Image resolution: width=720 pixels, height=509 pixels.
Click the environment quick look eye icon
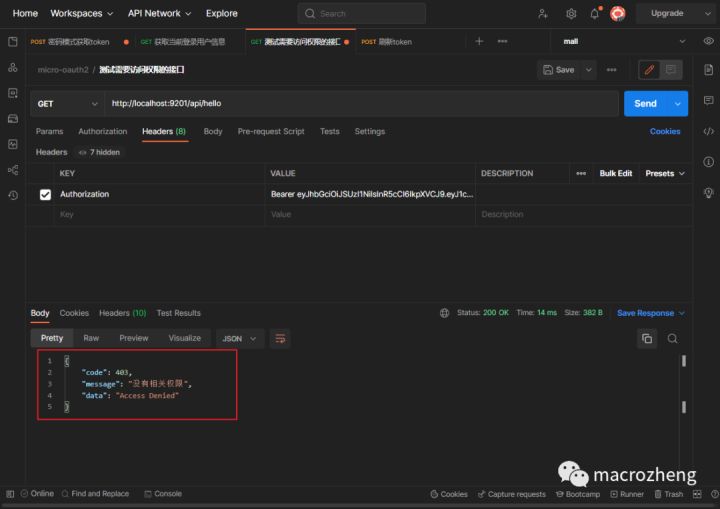click(x=709, y=41)
